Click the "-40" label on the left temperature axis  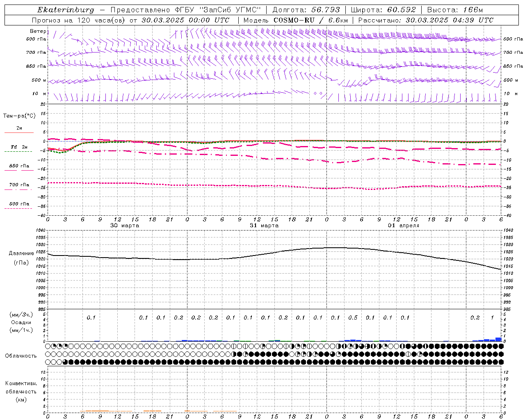pyautogui.click(x=42, y=215)
